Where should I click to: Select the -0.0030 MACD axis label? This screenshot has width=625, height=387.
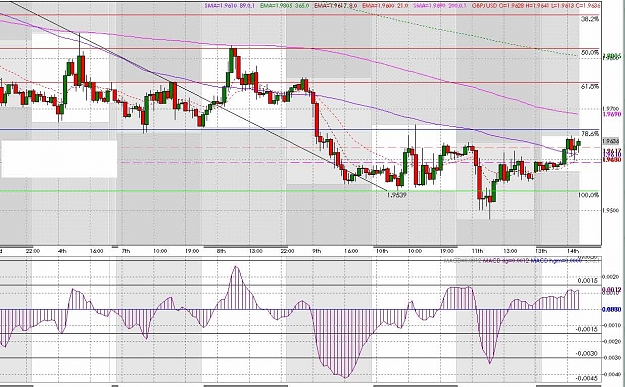[588, 354]
